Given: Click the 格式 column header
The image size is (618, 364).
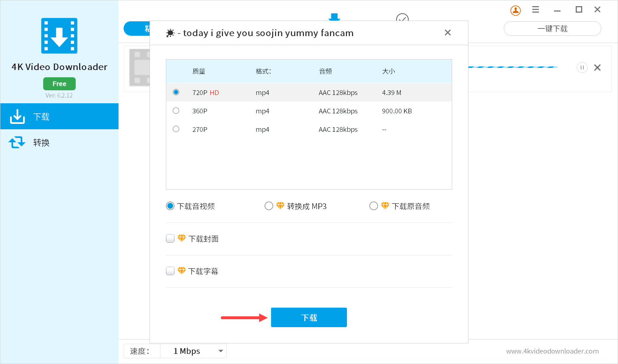Looking at the screenshot, I should pyautogui.click(x=263, y=71).
